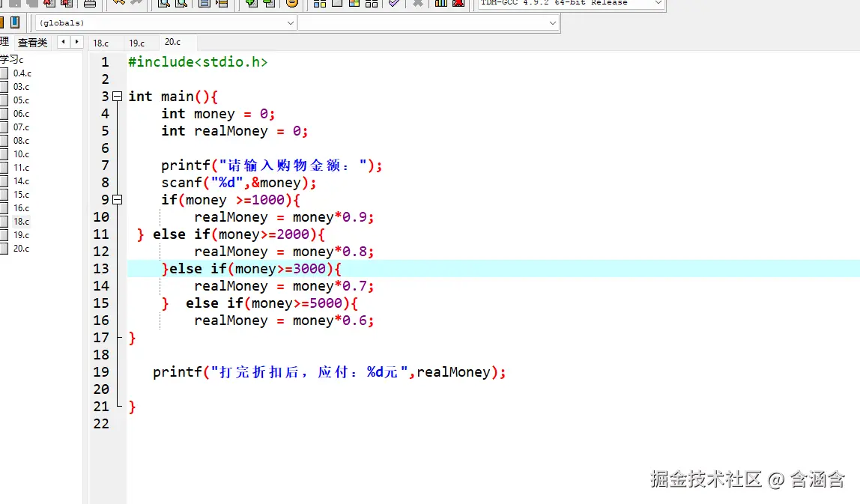Open 03.c in the project tree
Viewport: 860px width, 504px height.
(22, 87)
